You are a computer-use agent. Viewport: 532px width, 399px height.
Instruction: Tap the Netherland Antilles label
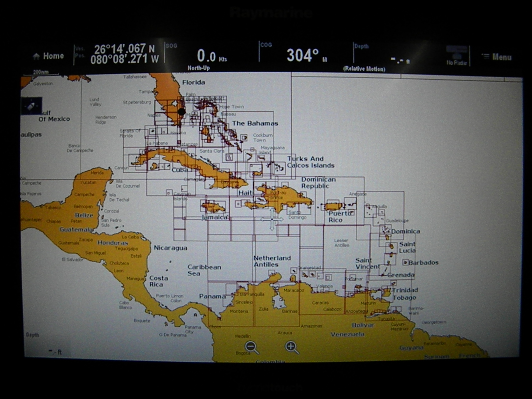[x=272, y=261]
